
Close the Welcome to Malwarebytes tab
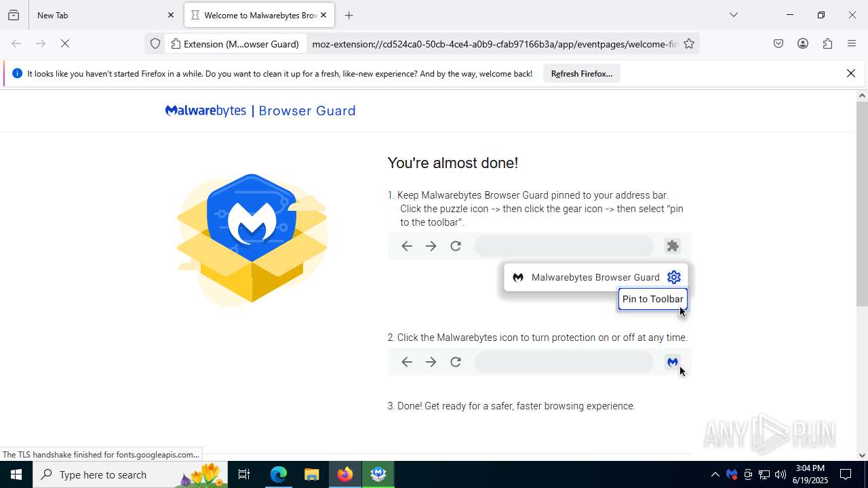(323, 15)
